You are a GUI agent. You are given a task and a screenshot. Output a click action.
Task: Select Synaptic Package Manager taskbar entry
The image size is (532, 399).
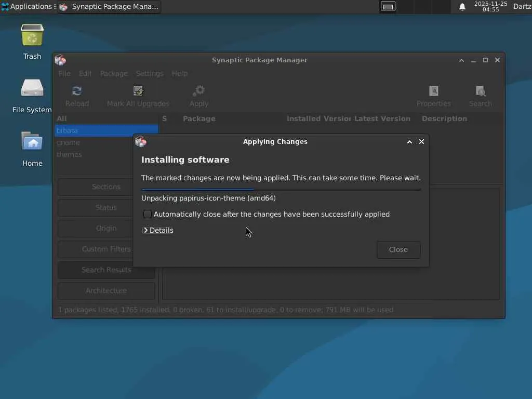109,6
